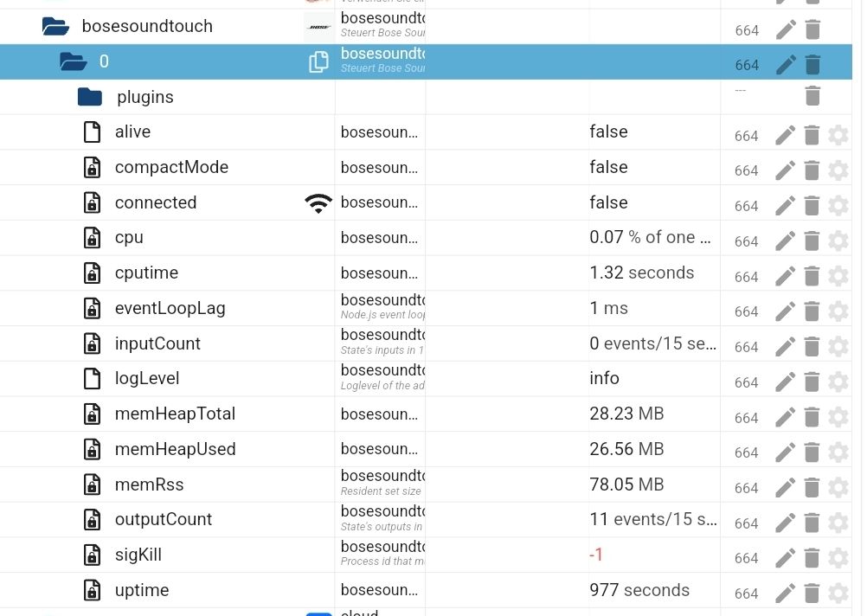Open settings gear for connected

pyautogui.click(x=838, y=206)
